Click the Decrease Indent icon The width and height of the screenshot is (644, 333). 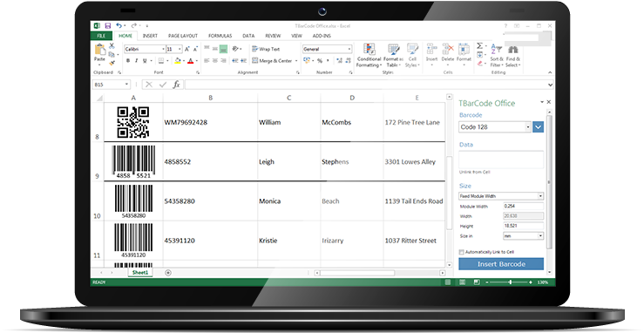(x=235, y=61)
